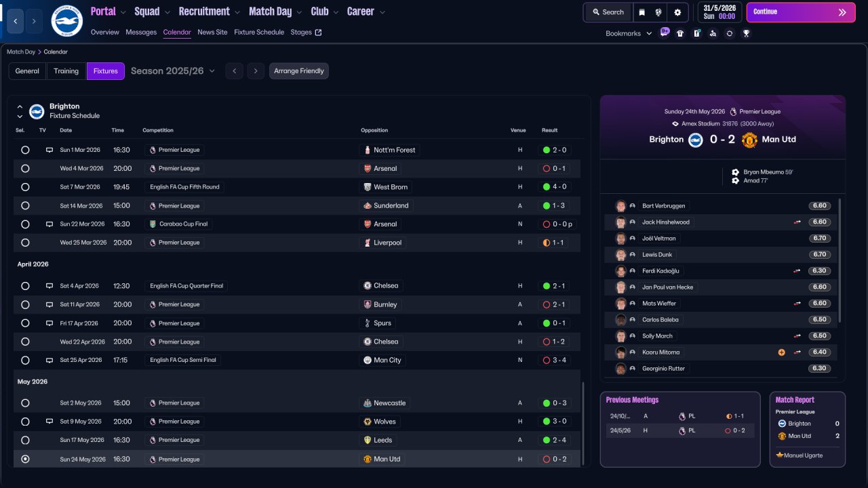The height and width of the screenshot is (488, 868).
Task: Click the Arrange Friendly button
Action: (x=299, y=71)
